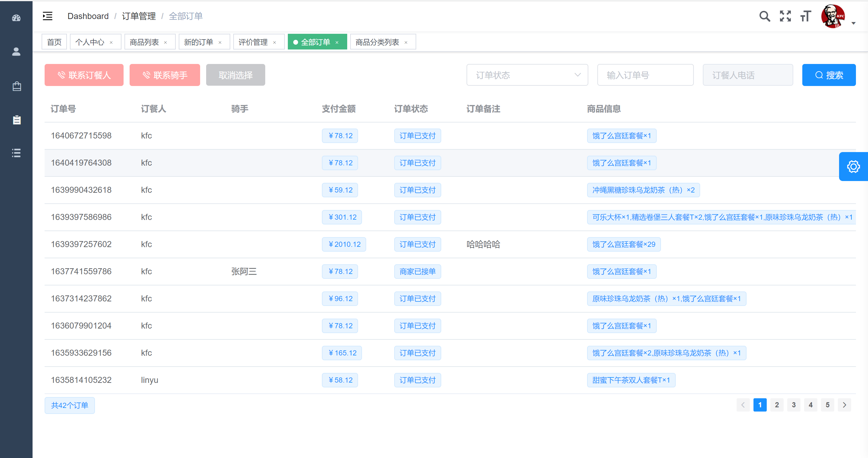Image resolution: width=868 pixels, height=458 pixels.
Task: Switch to the 商品列表 tab
Action: pyautogui.click(x=144, y=42)
